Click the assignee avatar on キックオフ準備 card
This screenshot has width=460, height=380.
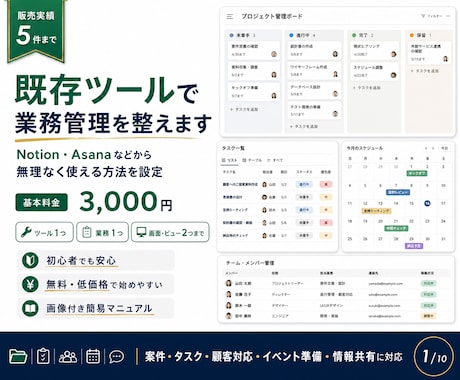pyautogui.click(x=274, y=96)
